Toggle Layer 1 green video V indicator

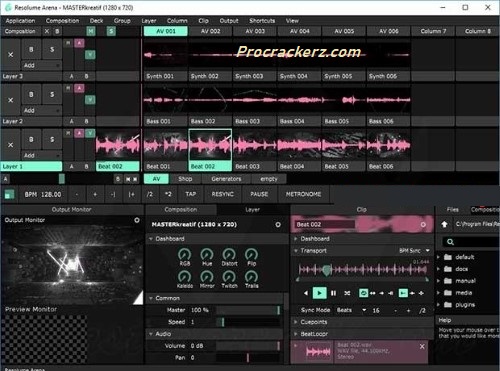(90, 133)
